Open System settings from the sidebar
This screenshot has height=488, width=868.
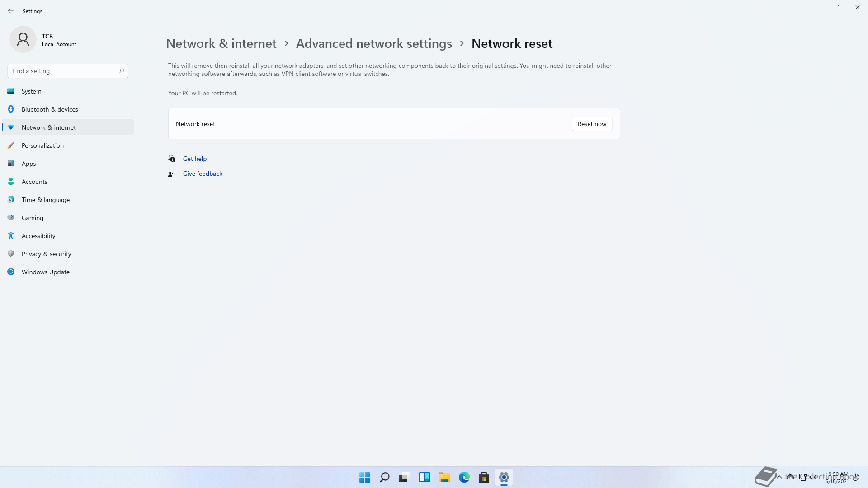[x=68, y=91]
